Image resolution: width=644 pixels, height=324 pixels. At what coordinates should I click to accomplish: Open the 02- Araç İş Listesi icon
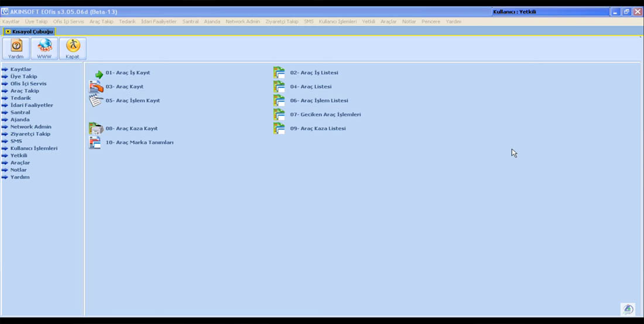pyautogui.click(x=279, y=73)
